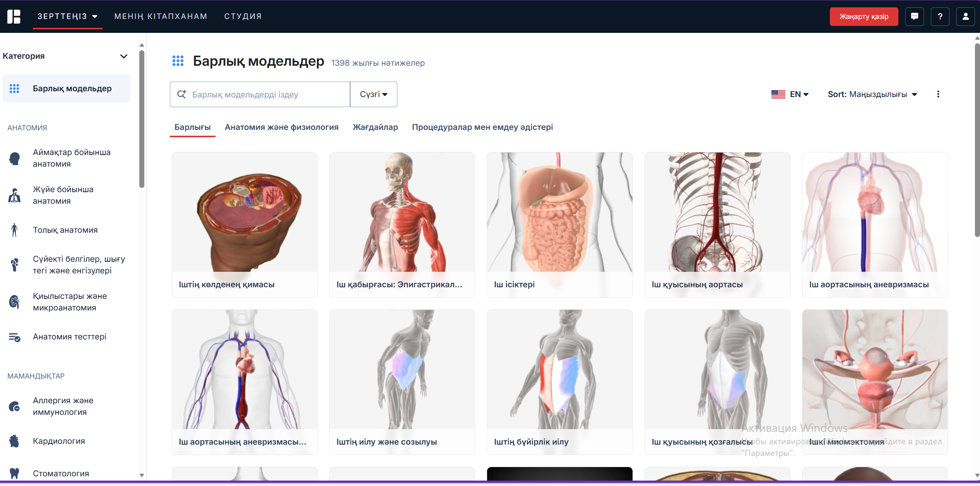980x486 pixels.
Task: Open Стоматология tooth category
Action: point(61,473)
